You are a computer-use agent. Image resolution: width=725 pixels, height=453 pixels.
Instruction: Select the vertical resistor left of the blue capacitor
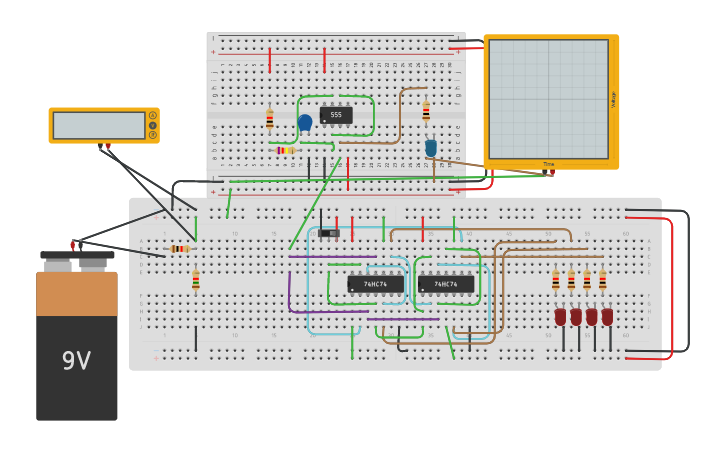(x=269, y=119)
